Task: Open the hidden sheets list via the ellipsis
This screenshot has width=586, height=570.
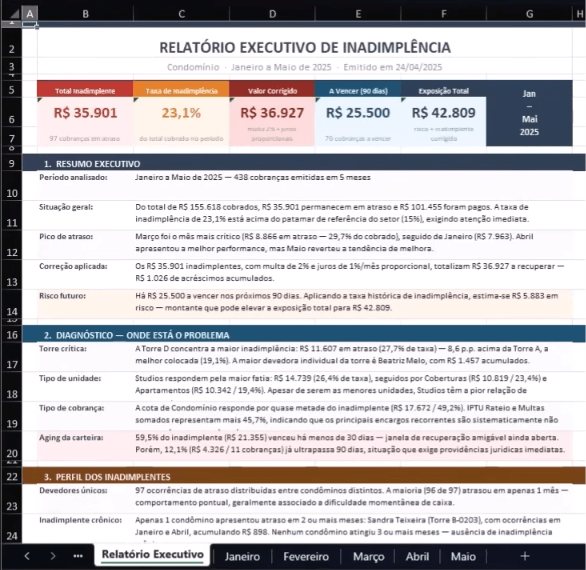Action: 78,556
